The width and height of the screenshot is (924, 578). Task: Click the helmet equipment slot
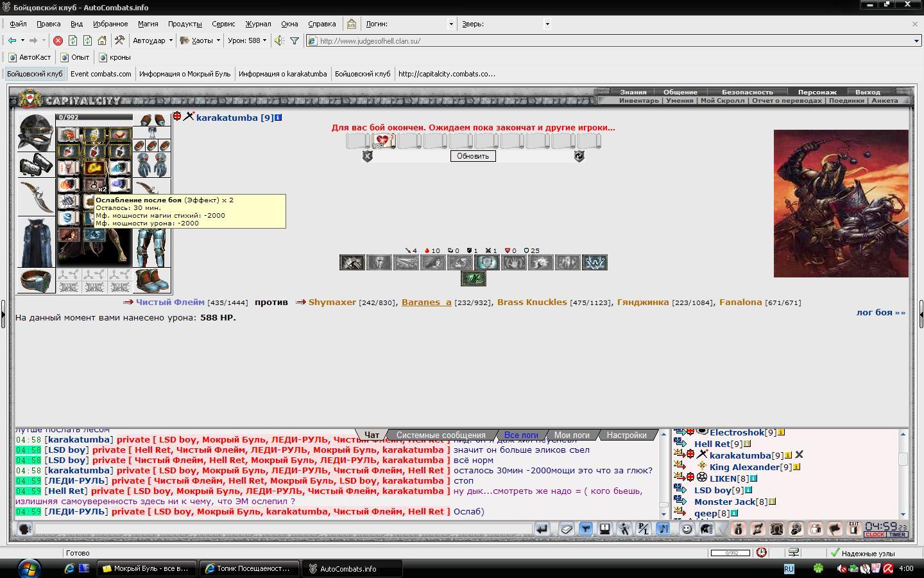[x=36, y=132]
